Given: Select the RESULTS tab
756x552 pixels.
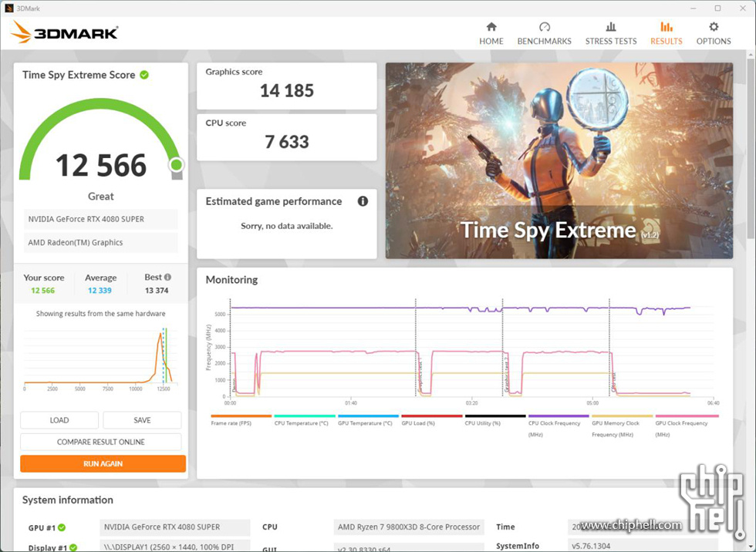Looking at the screenshot, I should (666, 34).
